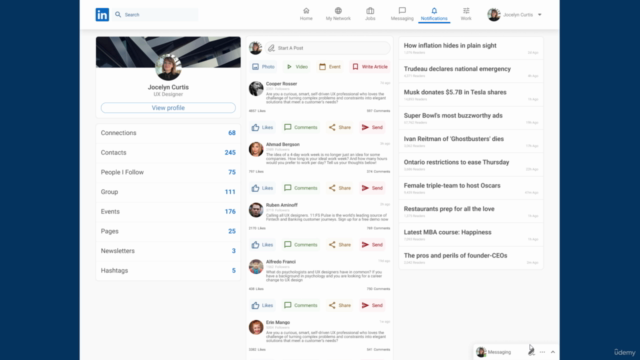Screen dimensions: 640x360
Task: Click the search magnifier icon
Action: (118, 15)
